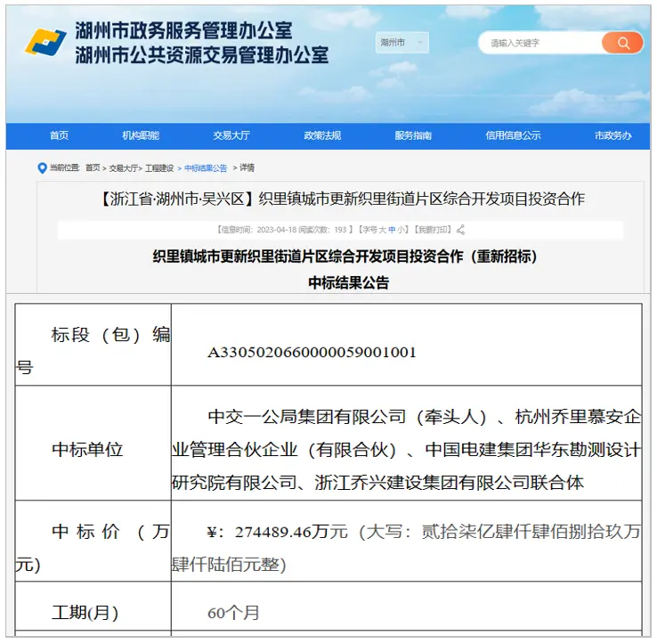Set font size to 小
657x644 pixels.
(401, 230)
